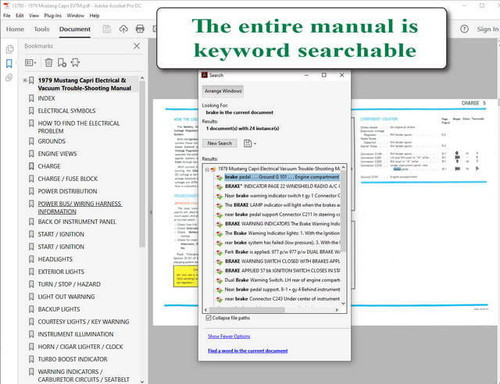The image size is (500, 384).
Task: Open the HEADLIGHTS bookmark
Action: point(55,259)
